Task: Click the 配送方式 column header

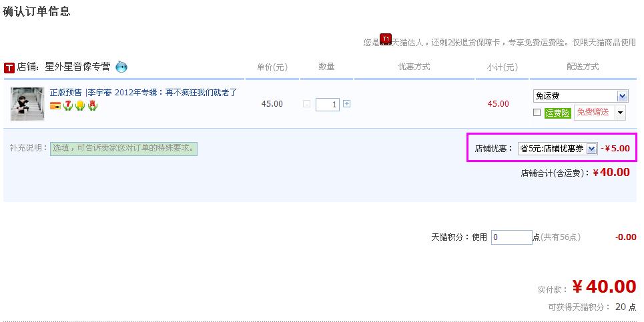Action: tap(583, 67)
